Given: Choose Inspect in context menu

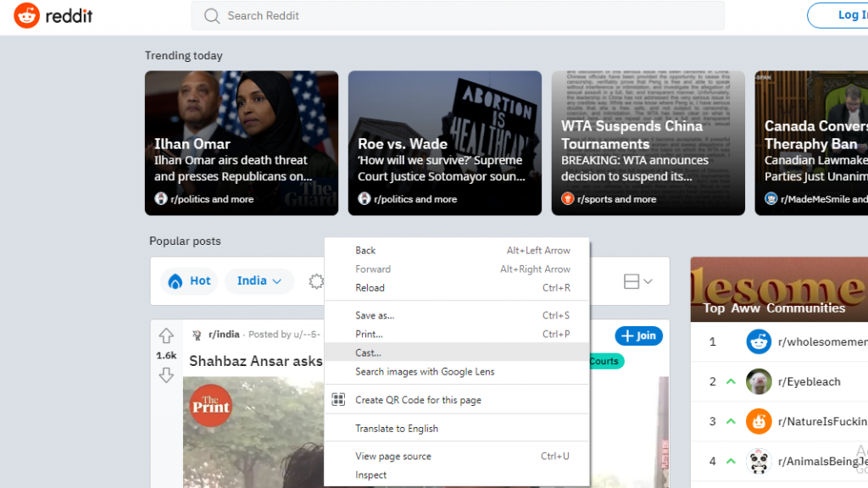Looking at the screenshot, I should coord(457,474).
